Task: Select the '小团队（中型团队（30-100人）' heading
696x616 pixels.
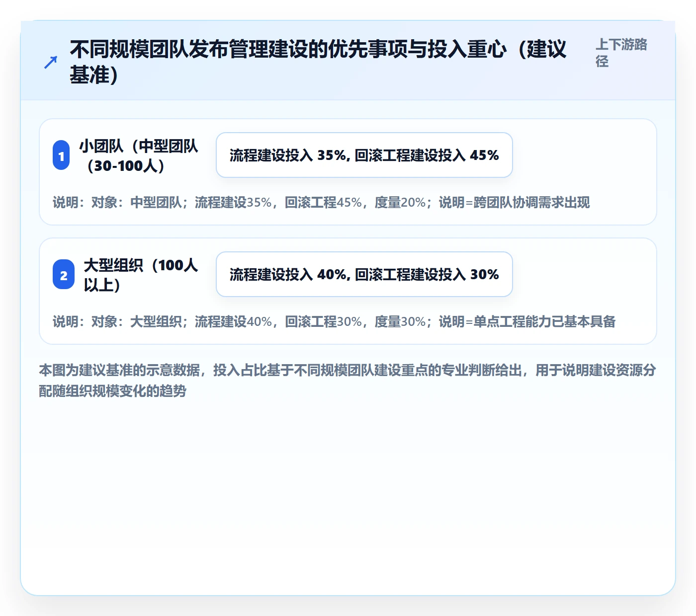Action: coord(139,155)
